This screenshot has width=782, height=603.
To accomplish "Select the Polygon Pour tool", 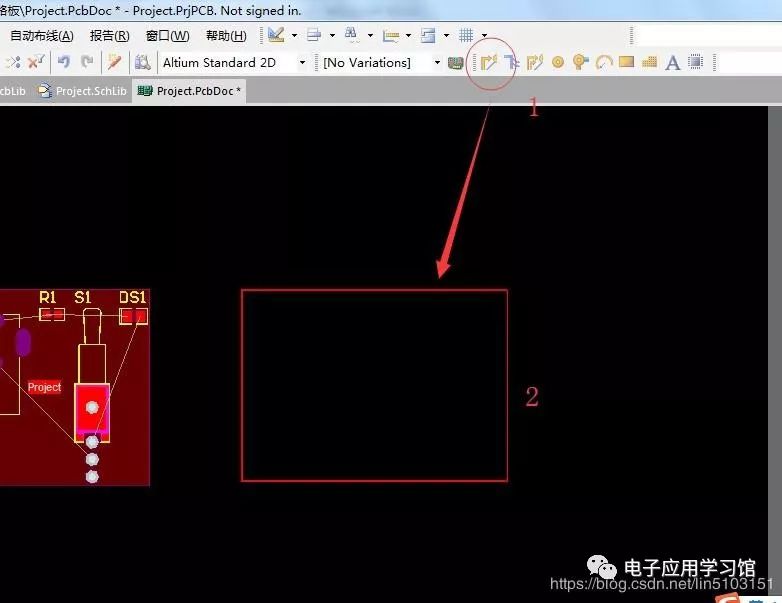I will [x=649, y=62].
